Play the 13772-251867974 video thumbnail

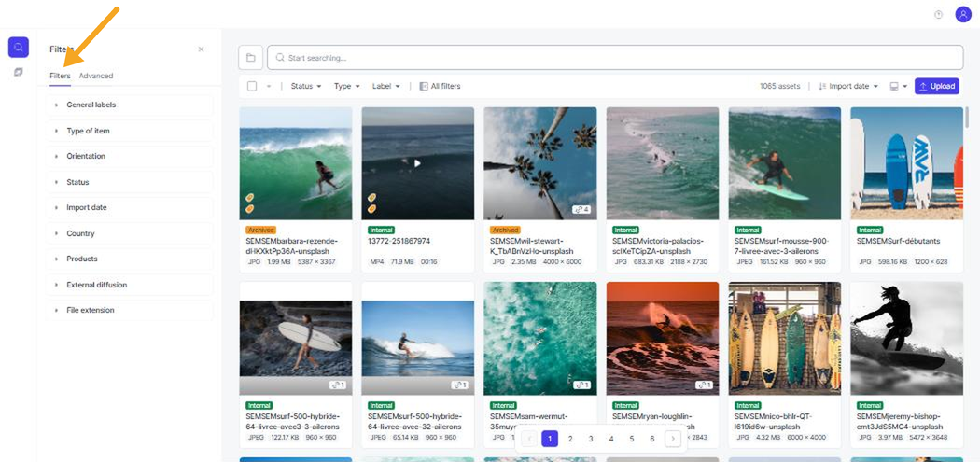pos(417,163)
